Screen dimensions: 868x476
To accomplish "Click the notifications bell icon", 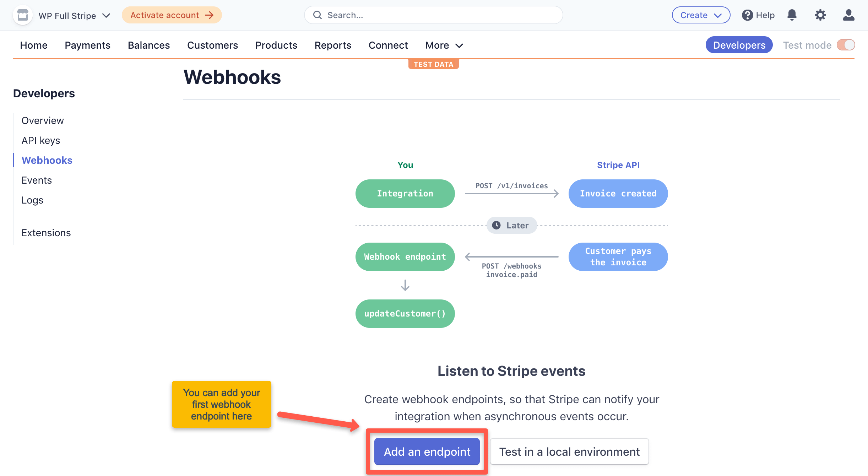I will [792, 15].
